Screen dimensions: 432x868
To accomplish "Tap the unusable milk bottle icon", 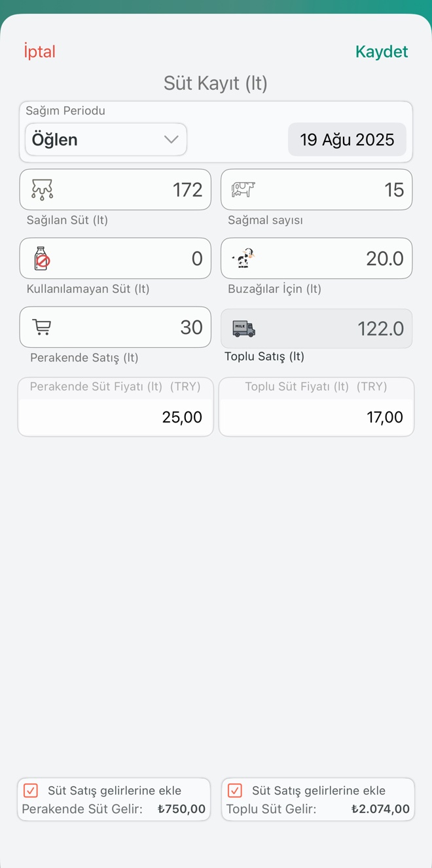I will click(42, 259).
